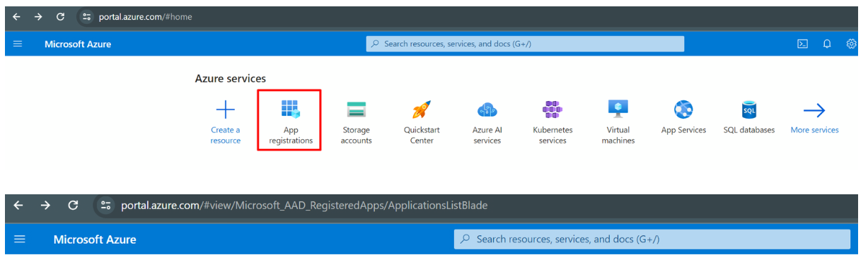Open App Services icon
The width and height of the screenshot is (868, 260).
pyautogui.click(x=683, y=110)
